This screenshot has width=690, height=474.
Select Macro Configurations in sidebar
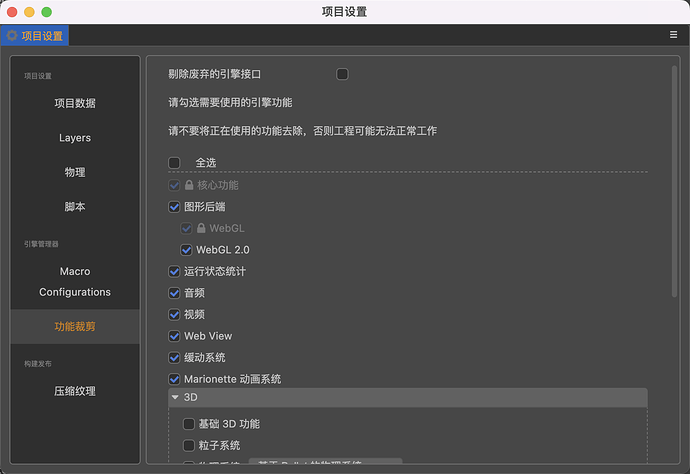(75, 282)
